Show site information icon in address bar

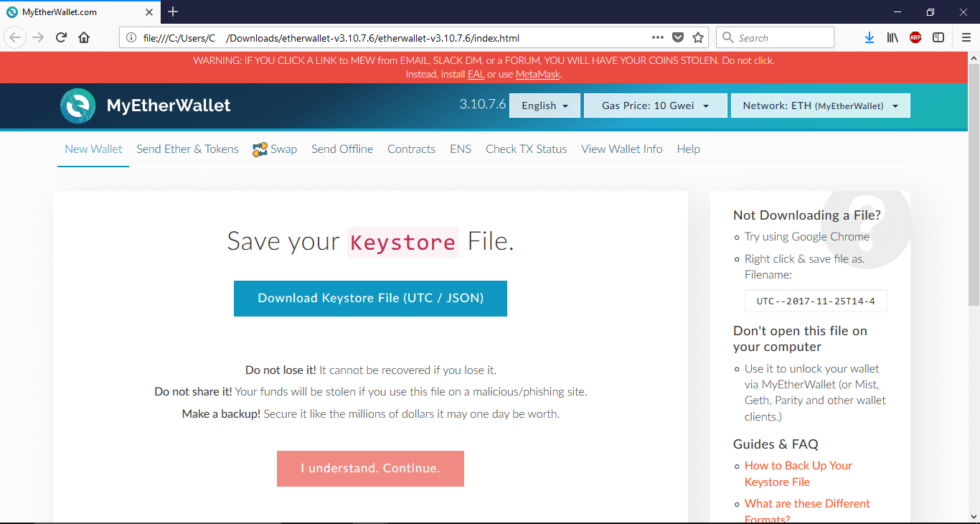131,38
